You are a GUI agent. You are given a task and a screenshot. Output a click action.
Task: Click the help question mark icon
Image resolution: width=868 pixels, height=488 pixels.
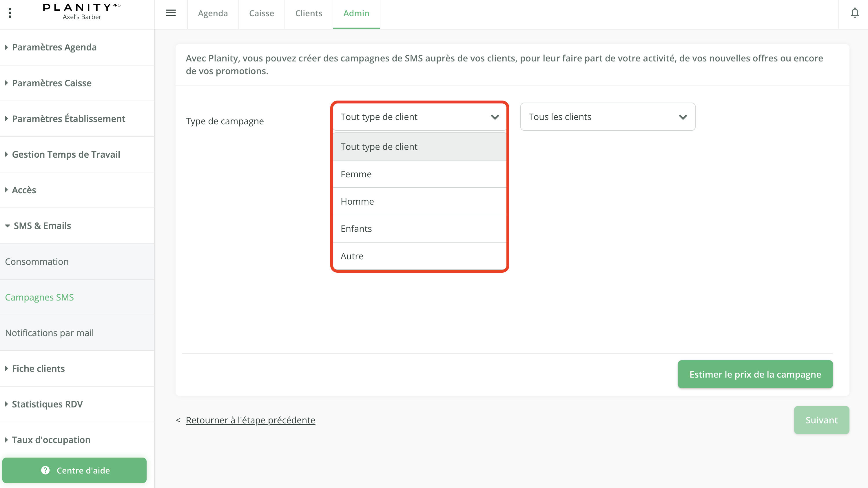pyautogui.click(x=45, y=470)
